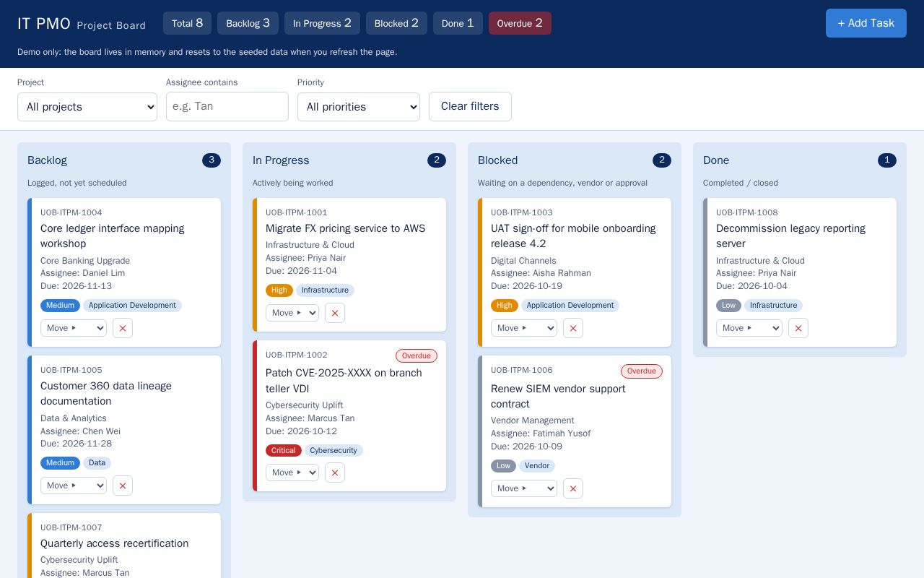Click the Backlog column count badge
The width and height of the screenshot is (924, 578).
[212, 160]
